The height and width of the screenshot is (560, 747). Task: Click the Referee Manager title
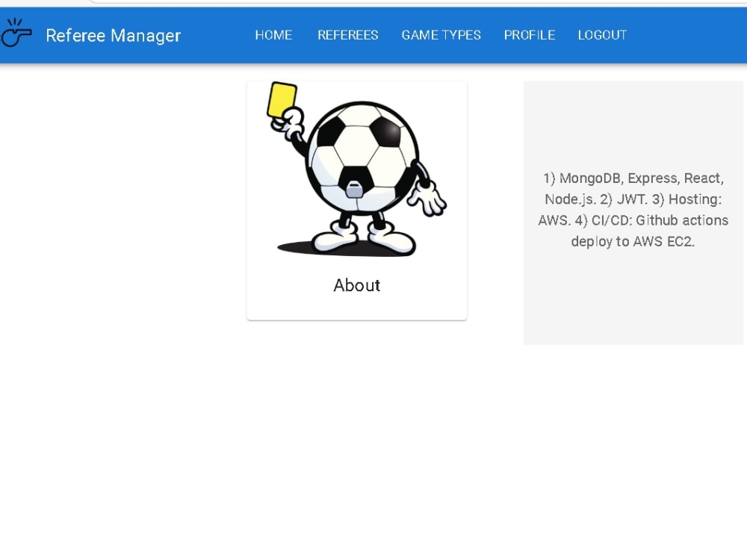pyautogui.click(x=114, y=36)
